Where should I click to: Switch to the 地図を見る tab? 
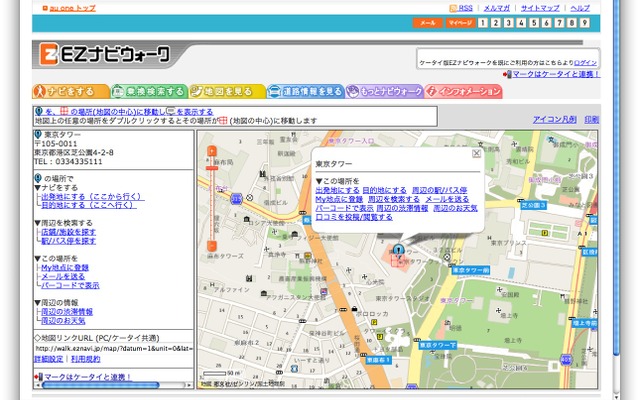coord(227,91)
